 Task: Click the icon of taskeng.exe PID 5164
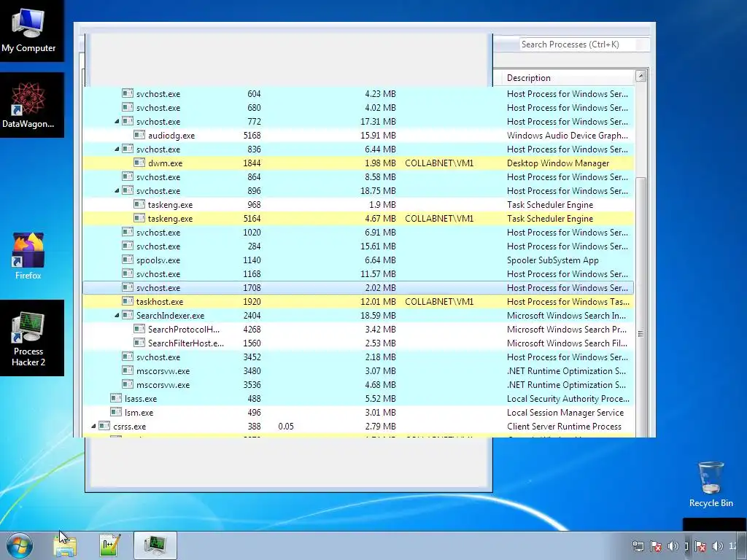(x=139, y=218)
